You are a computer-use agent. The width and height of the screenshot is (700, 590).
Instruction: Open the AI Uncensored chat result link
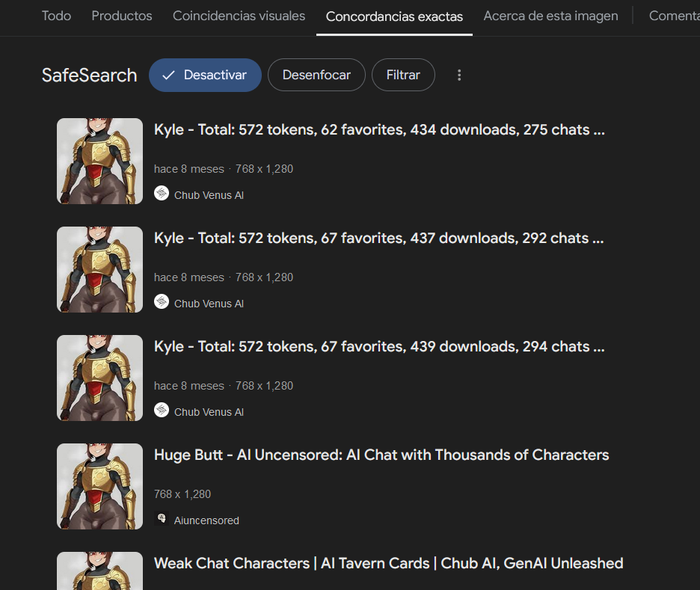tap(381, 455)
